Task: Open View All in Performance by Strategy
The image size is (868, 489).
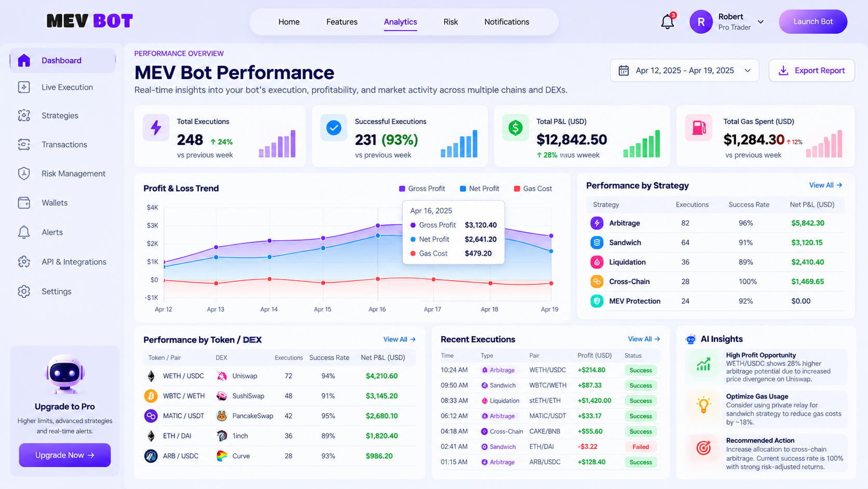Action: click(x=825, y=186)
